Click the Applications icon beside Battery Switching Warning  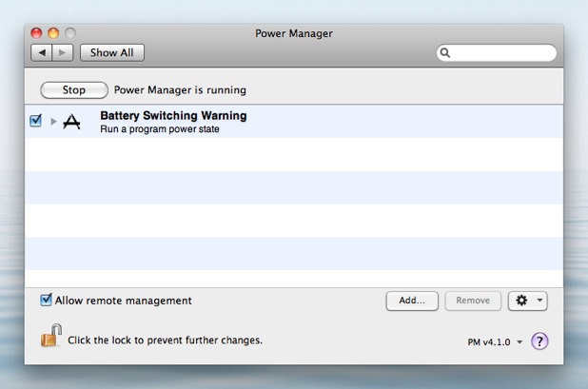point(72,122)
